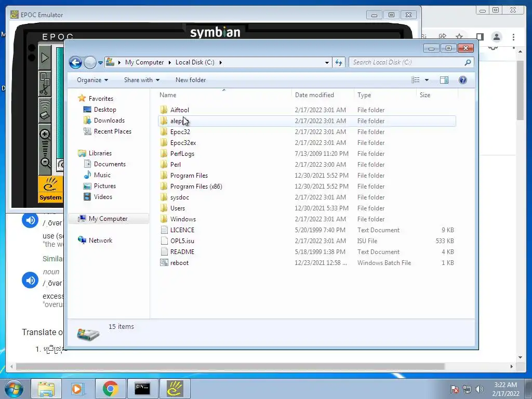Select the Epoc32 folder icon
The image size is (532, 399).
click(x=164, y=131)
